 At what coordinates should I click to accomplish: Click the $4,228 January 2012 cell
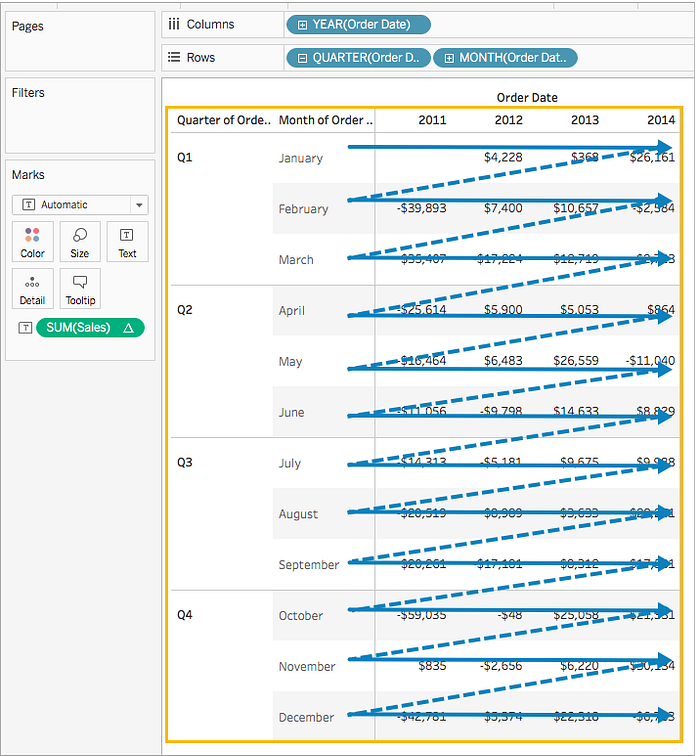click(503, 157)
